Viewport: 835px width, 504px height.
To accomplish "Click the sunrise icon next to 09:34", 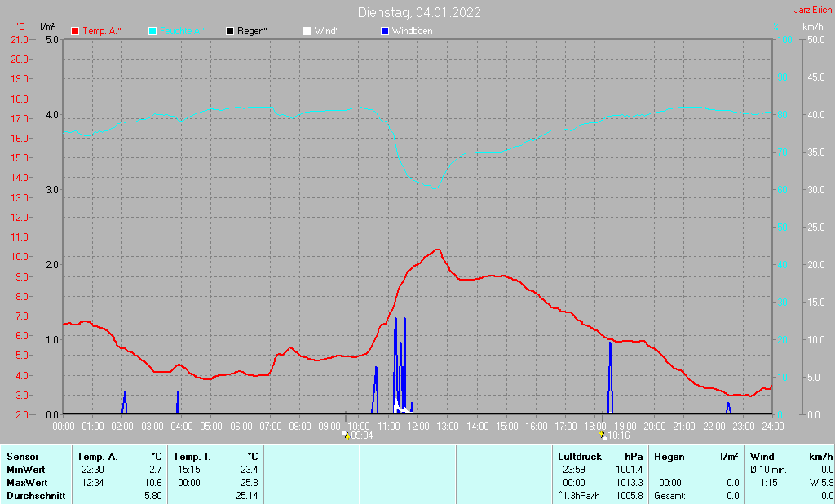I will (346, 435).
